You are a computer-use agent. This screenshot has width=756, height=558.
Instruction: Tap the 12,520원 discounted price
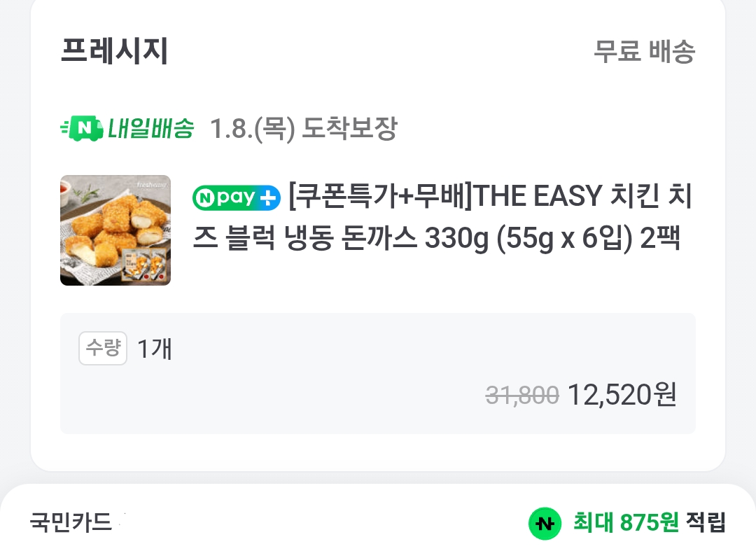[x=622, y=396]
